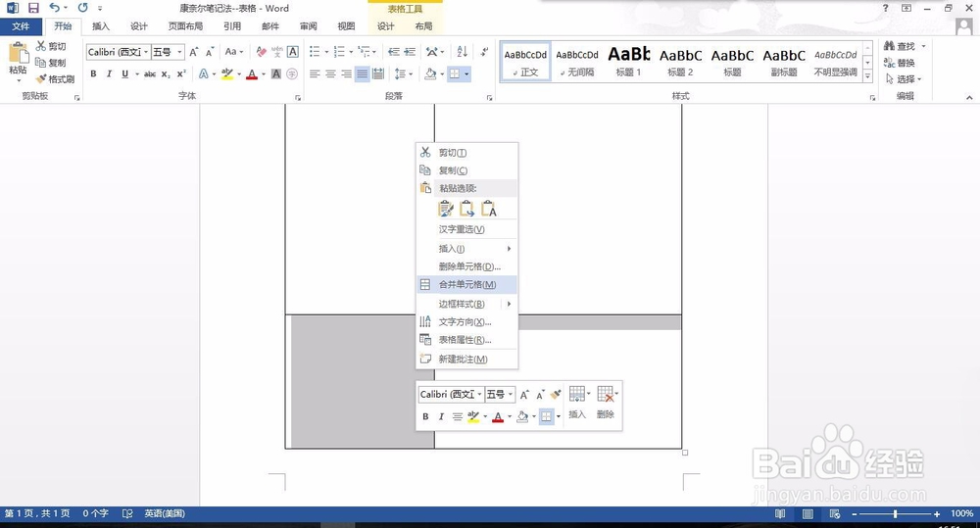Viewport: 980px width, 528px height.
Task: Open ribbon font size dropdown
Action: tap(180, 52)
